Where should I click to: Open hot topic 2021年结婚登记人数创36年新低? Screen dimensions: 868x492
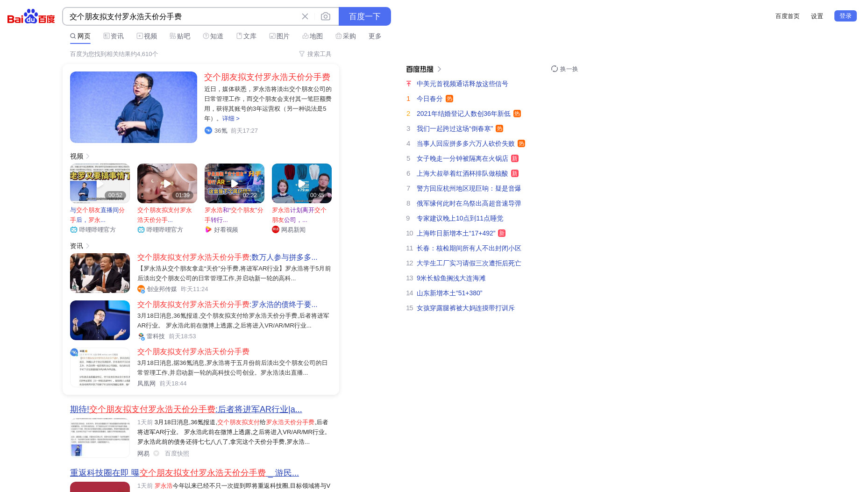[x=463, y=114]
